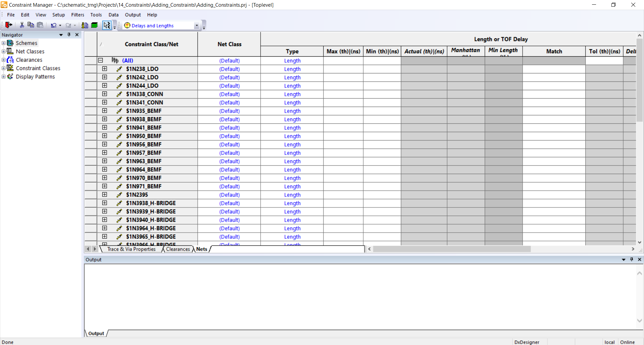
Task: Open the Filters menu
Action: point(77,15)
